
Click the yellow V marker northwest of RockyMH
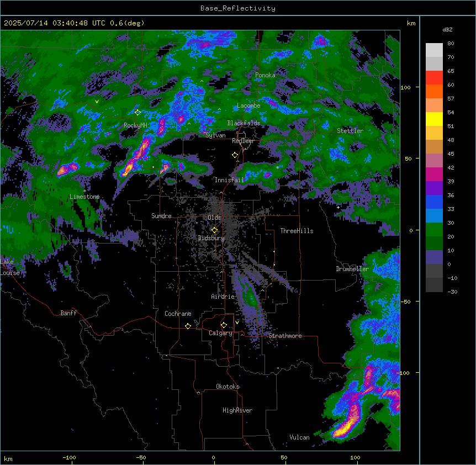[x=97, y=102]
